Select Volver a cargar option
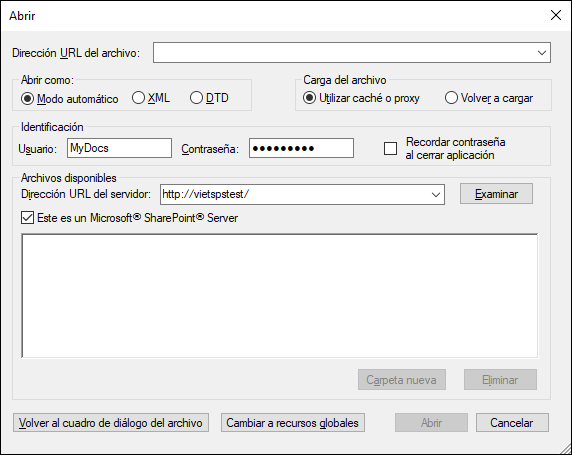 point(451,98)
